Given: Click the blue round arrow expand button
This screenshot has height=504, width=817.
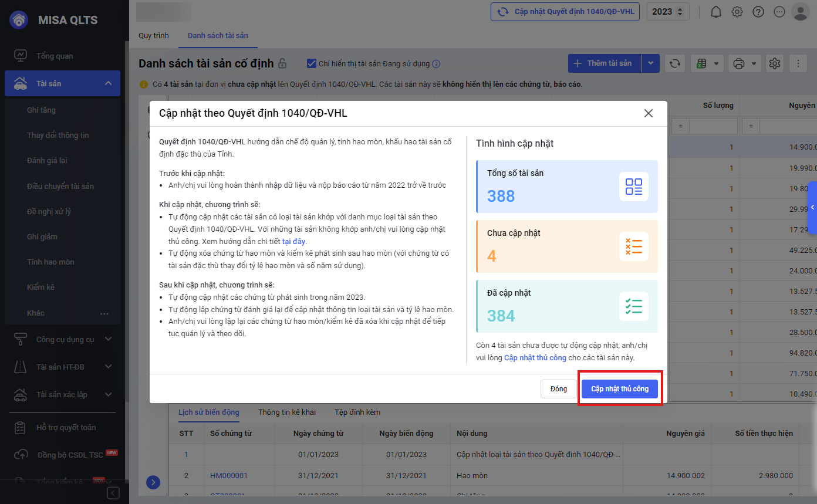Looking at the screenshot, I should click(153, 482).
